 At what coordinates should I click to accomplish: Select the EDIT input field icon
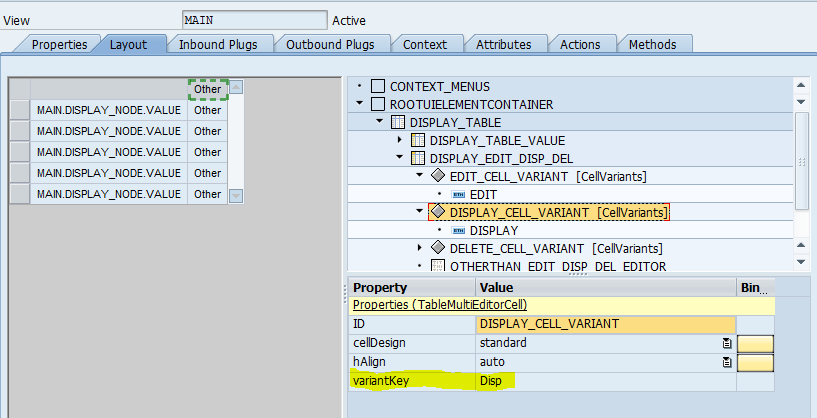click(459, 195)
